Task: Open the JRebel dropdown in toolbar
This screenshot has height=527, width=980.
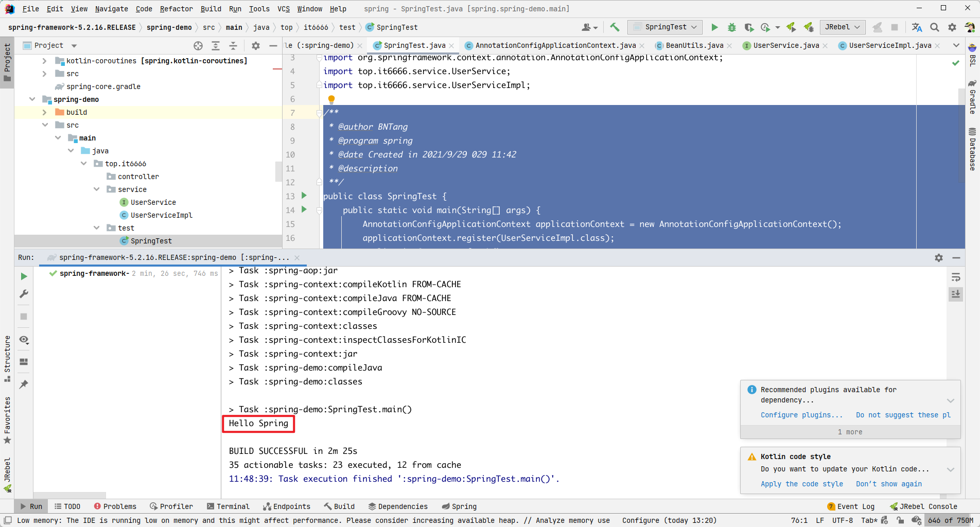Action: pos(843,27)
